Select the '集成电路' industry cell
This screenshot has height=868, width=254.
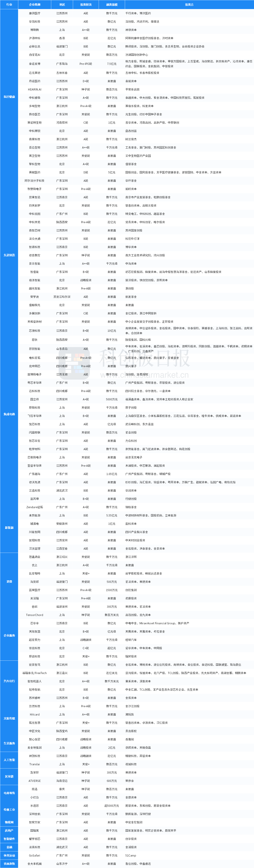tap(9, 414)
